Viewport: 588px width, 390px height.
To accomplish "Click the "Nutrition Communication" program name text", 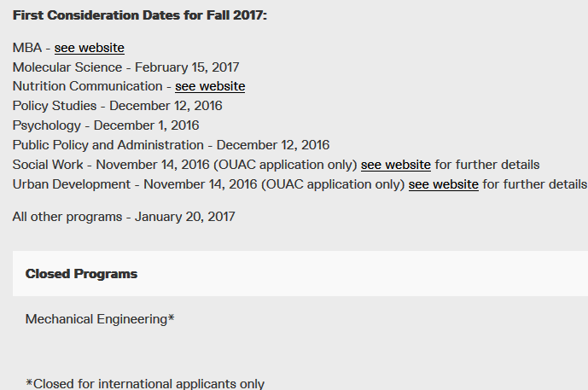I will (x=87, y=86).
